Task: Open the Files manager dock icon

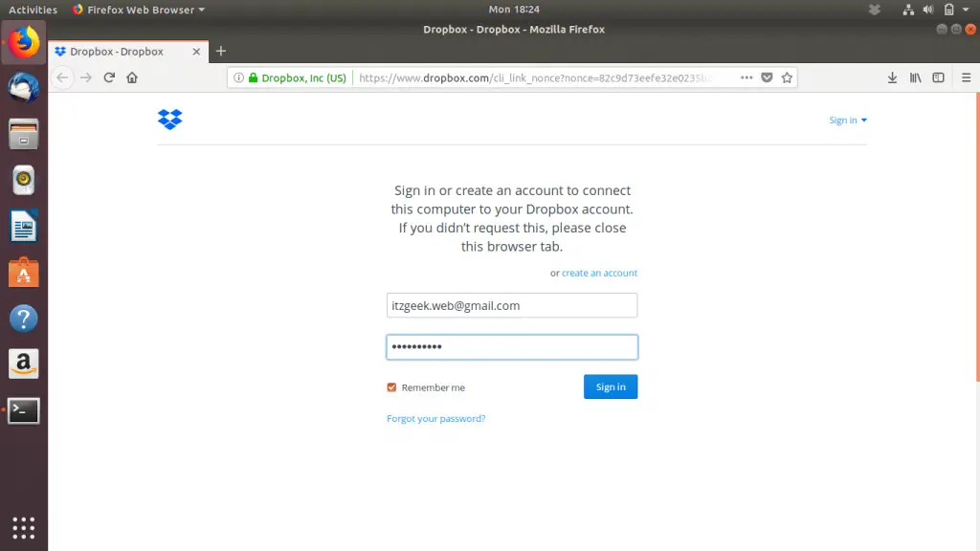Action: tap(24, 134)
